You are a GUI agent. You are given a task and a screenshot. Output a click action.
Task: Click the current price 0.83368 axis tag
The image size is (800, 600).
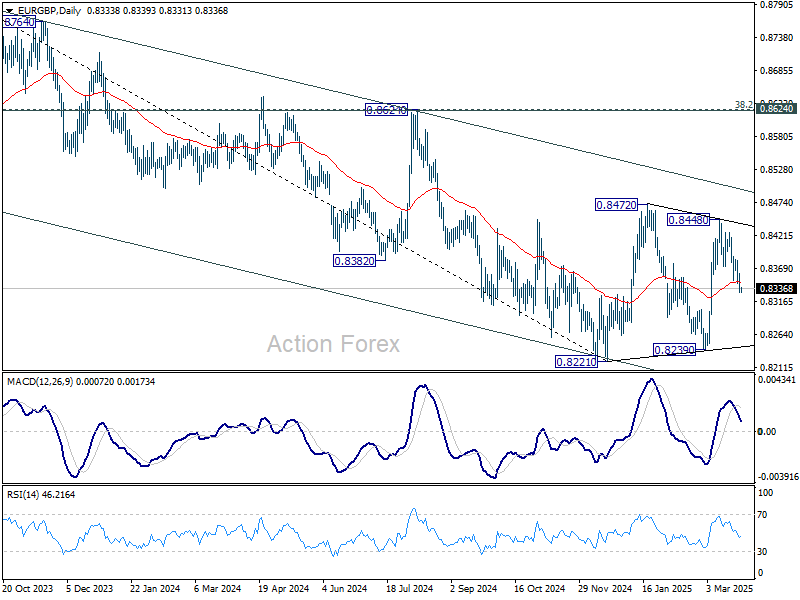point(777,289)
